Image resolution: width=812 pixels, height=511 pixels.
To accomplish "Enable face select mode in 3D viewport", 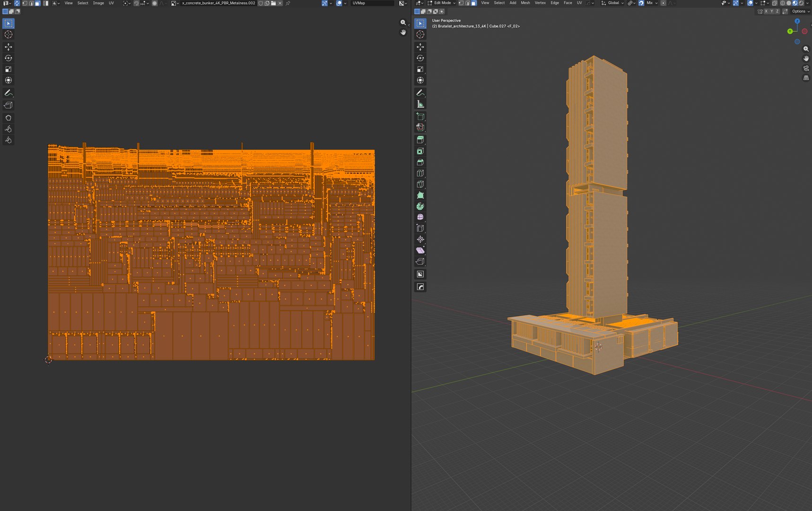I will tap(474, 3).
